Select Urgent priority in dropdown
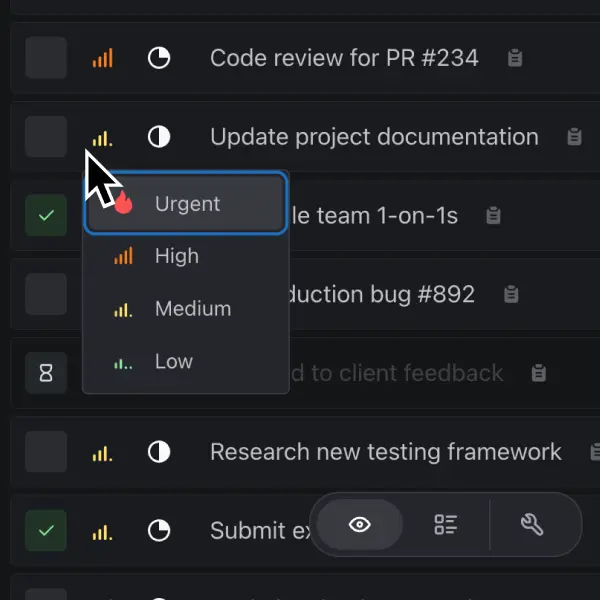600x600 pixels. click(186, 204)
